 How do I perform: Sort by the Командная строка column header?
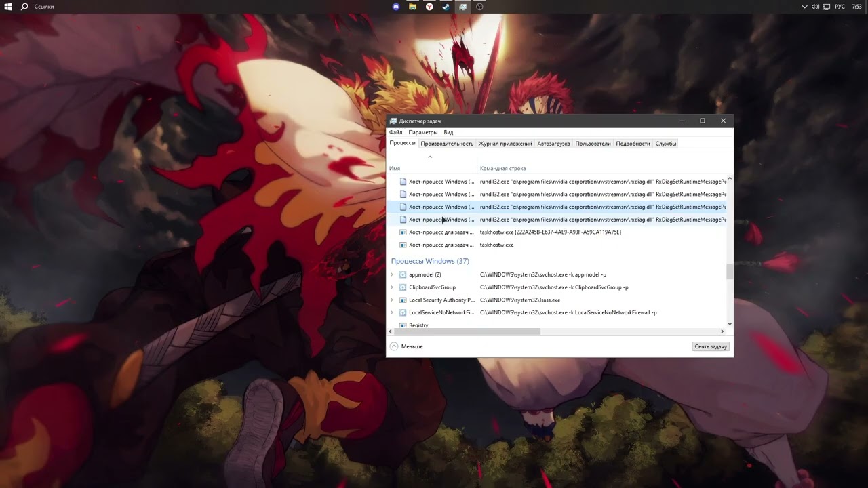[502, 168]
